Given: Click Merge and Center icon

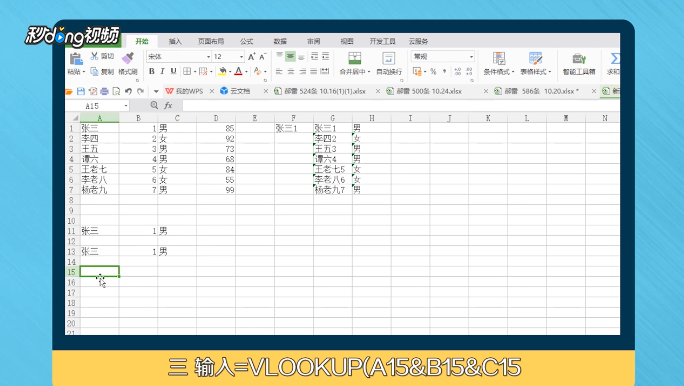Looking at the screenshot, I should tap(355, 58).
